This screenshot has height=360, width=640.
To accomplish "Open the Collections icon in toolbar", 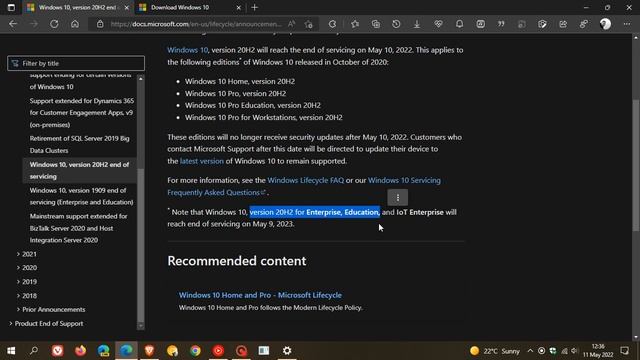I will point(376,24).
